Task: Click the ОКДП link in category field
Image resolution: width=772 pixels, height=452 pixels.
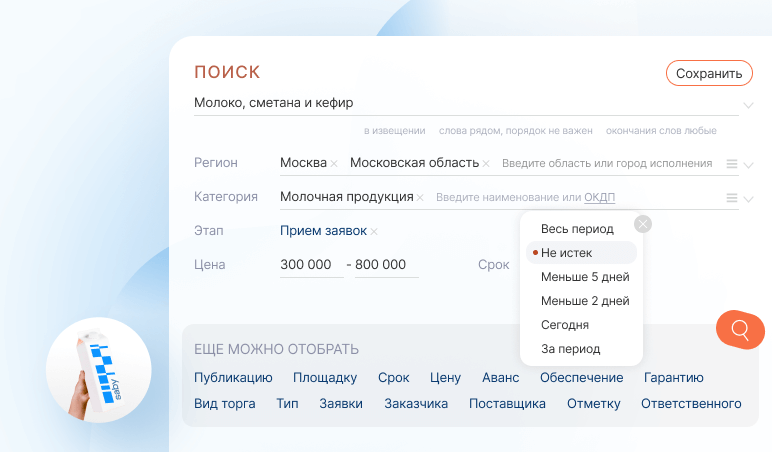Action: click(600, 198)
